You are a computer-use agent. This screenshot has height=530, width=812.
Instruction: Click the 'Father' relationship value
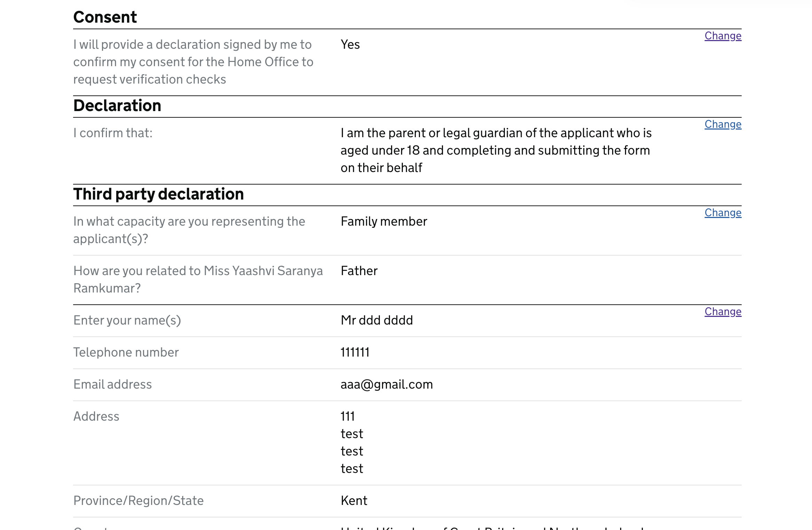coord(359,271)
